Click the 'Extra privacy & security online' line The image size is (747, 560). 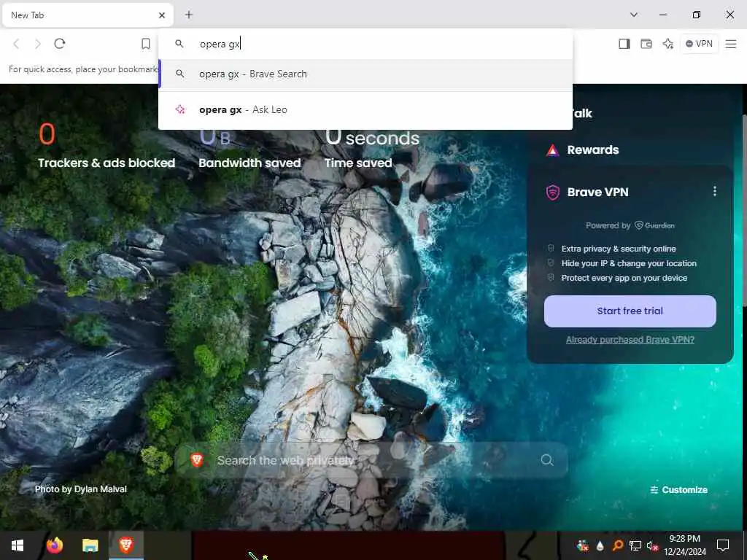point(619,249)
